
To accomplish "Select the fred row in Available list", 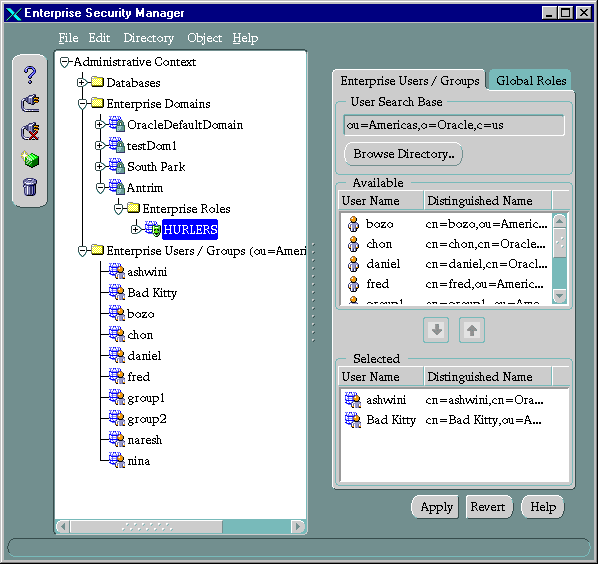I will coord(446,284).
